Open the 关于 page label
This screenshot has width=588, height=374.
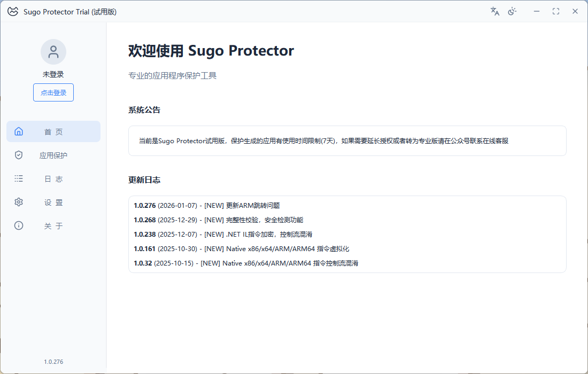click(53, 226)
